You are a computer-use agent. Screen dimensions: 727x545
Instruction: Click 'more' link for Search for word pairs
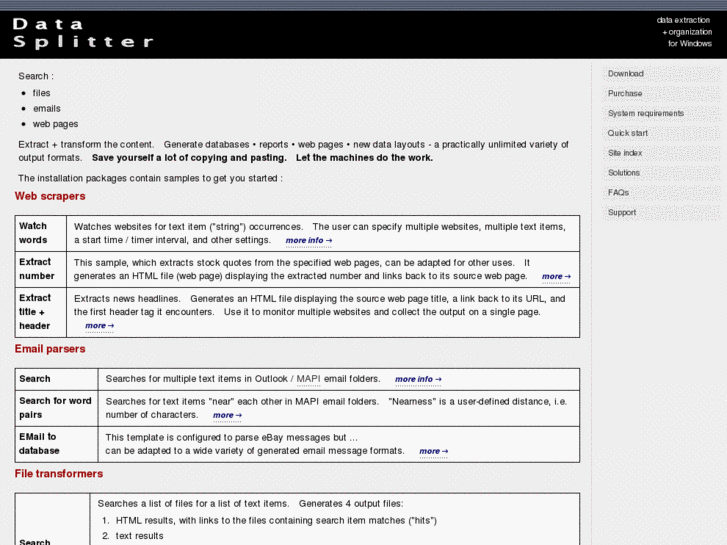227,415
